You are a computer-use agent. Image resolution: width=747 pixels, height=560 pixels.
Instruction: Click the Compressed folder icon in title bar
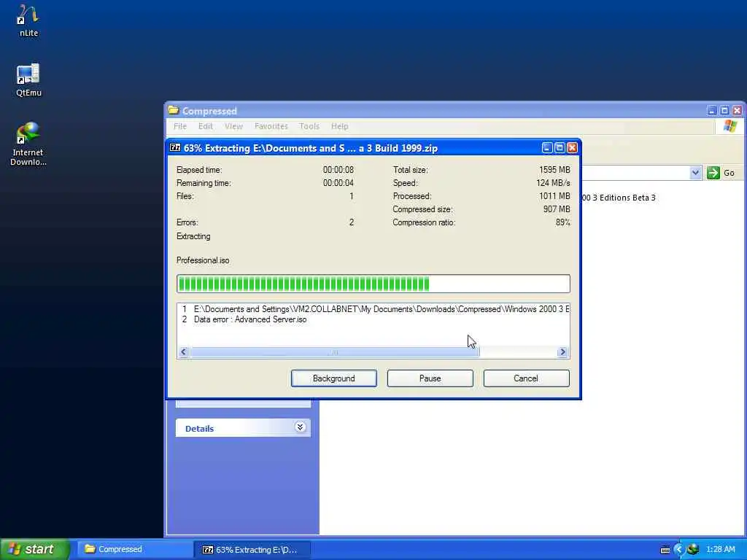click(174, 111)
